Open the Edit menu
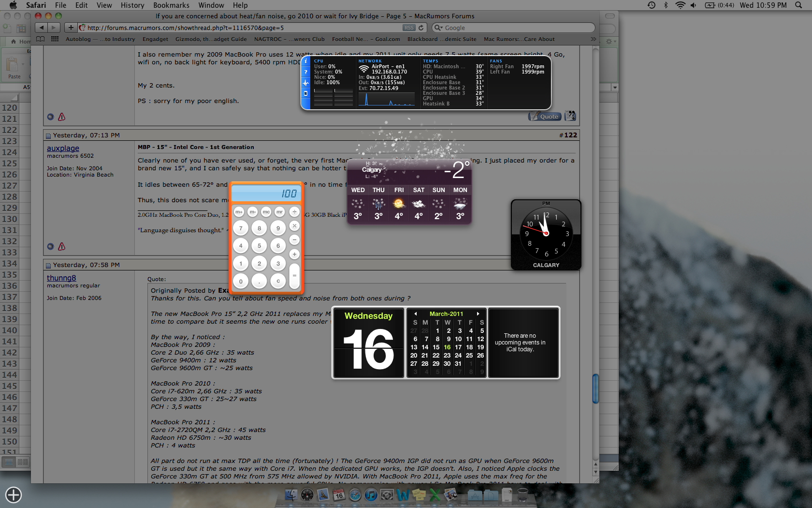 (82, 5)
